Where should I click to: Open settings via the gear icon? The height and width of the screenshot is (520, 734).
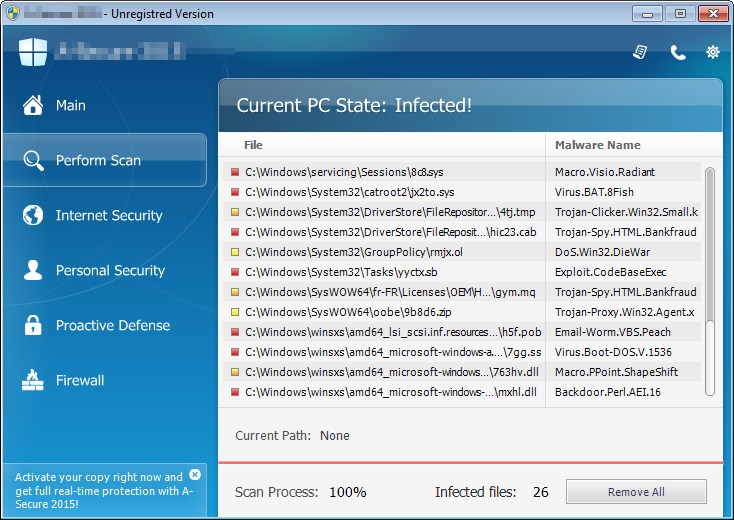click(x=713, y=52)
